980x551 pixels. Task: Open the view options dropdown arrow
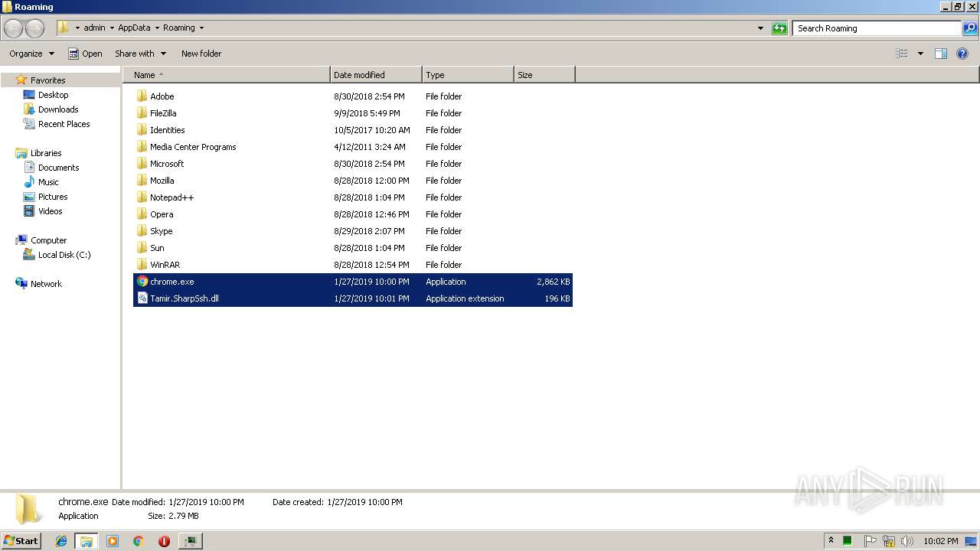click(920, 54)
